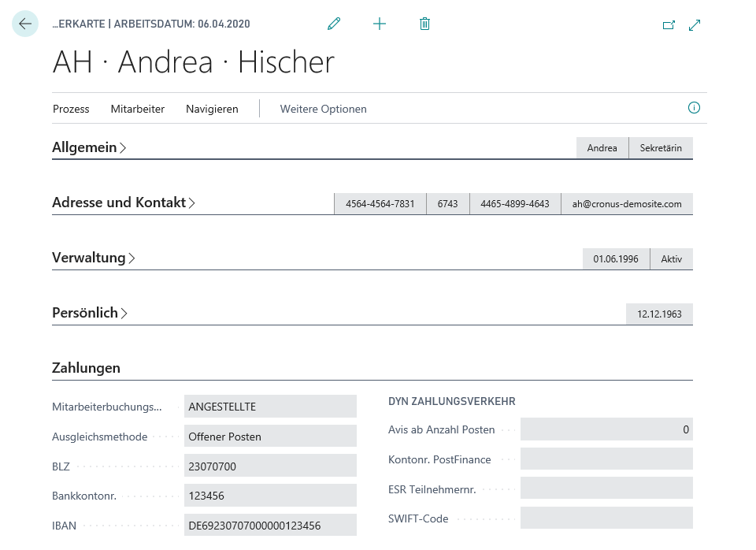This screenshot has height=550, width=756.
Task: Expand the Verwaltung section
Action: point(93,258)
